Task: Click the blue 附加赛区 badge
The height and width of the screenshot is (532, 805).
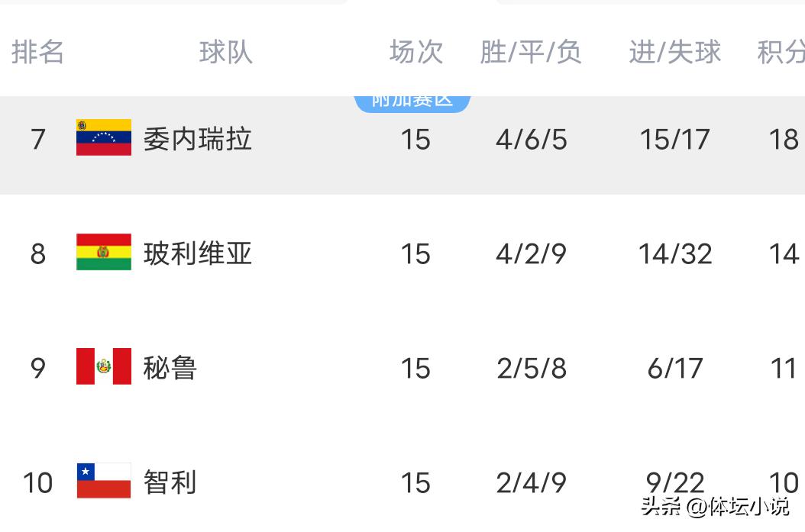Action: pos(412,102)
